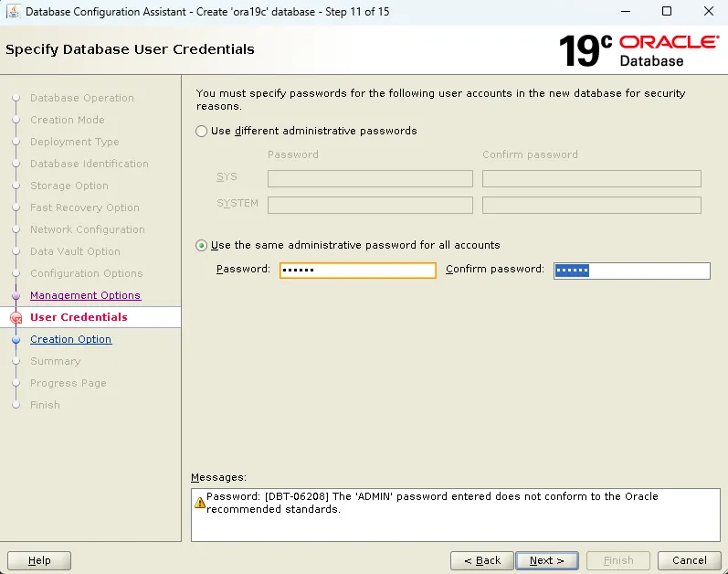Click the 'Specify Database User Credentials' heading
Image resolution: width=728 pixels, height=574 pixels.
tap(130, 49)
